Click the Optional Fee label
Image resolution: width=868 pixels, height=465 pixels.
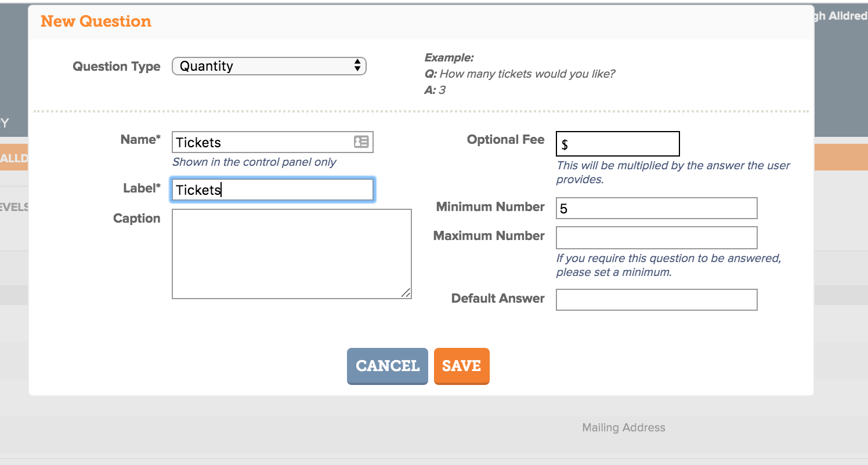click(x=506, y=140)
